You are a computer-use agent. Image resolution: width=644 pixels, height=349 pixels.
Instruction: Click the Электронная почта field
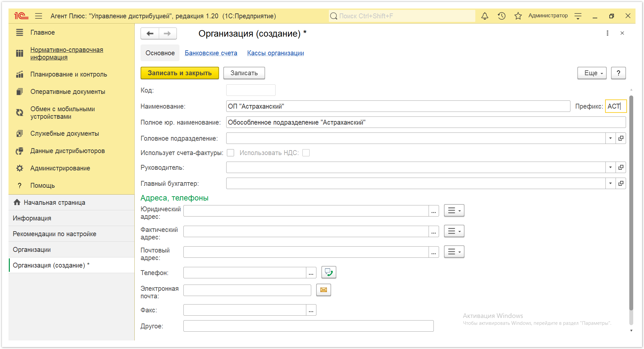tap(247, 290)
